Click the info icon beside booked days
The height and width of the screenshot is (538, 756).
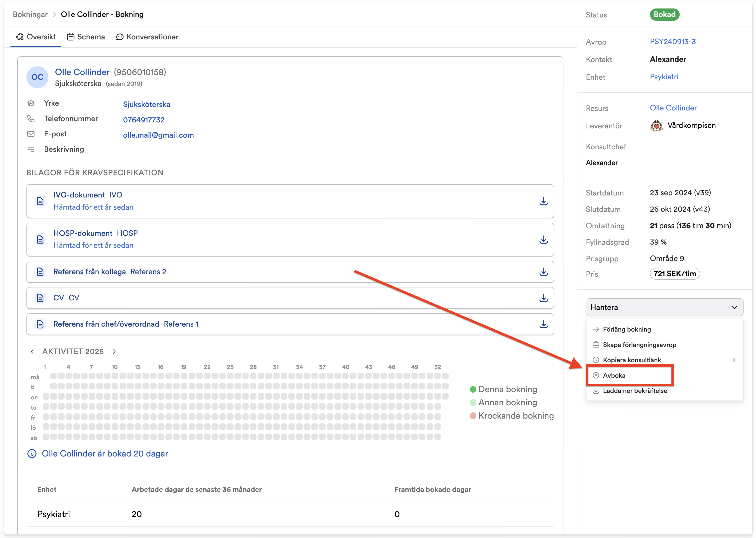click(x=32, y=453)
